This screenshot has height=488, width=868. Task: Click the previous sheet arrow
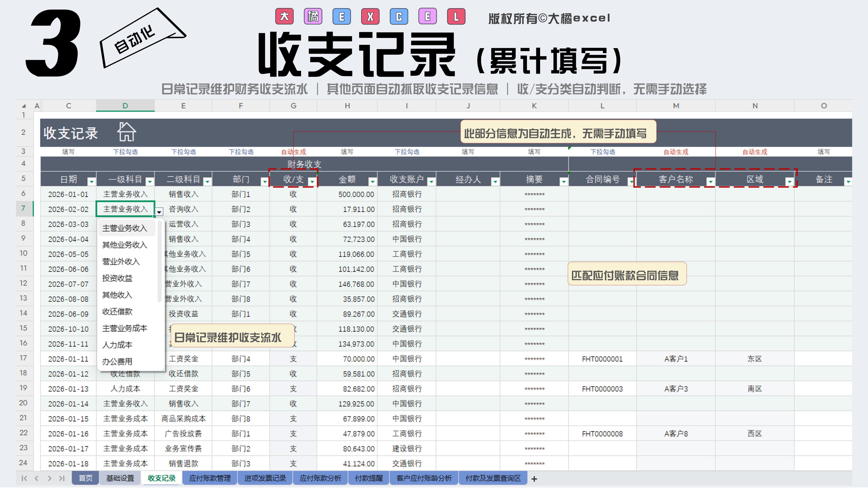(x=37, y=478)
